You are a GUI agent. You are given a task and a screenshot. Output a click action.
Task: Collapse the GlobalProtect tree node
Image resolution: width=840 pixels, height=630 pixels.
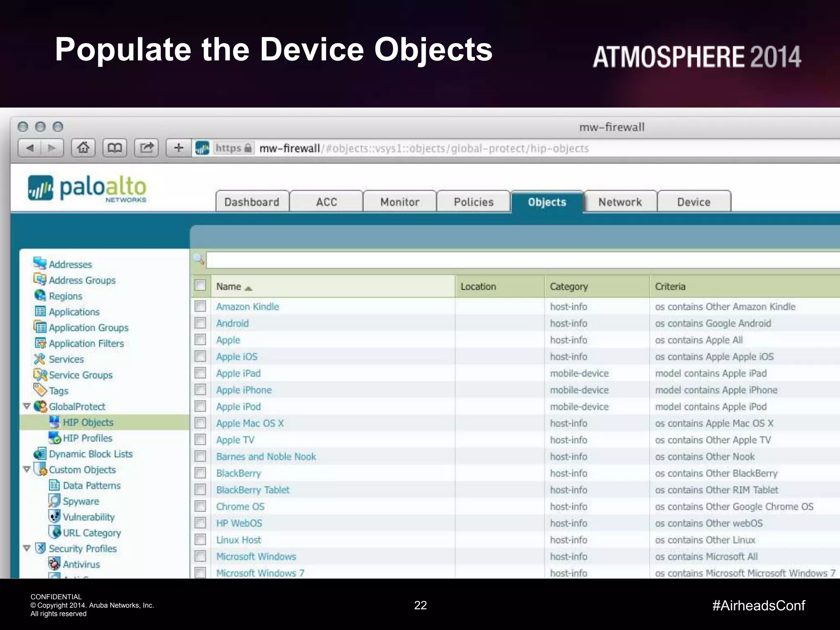(27, 406)
